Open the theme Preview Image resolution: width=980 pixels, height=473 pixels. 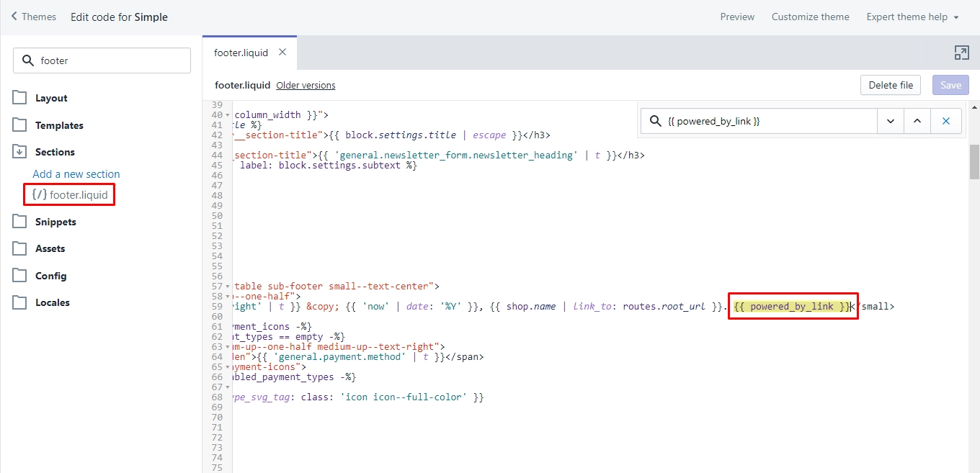[x=737, y=17]
